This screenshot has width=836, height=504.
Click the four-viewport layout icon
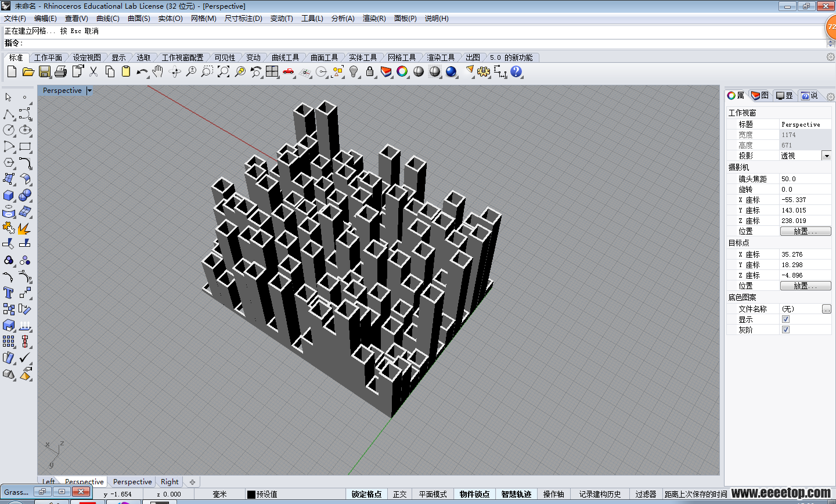tap(272, 71)
